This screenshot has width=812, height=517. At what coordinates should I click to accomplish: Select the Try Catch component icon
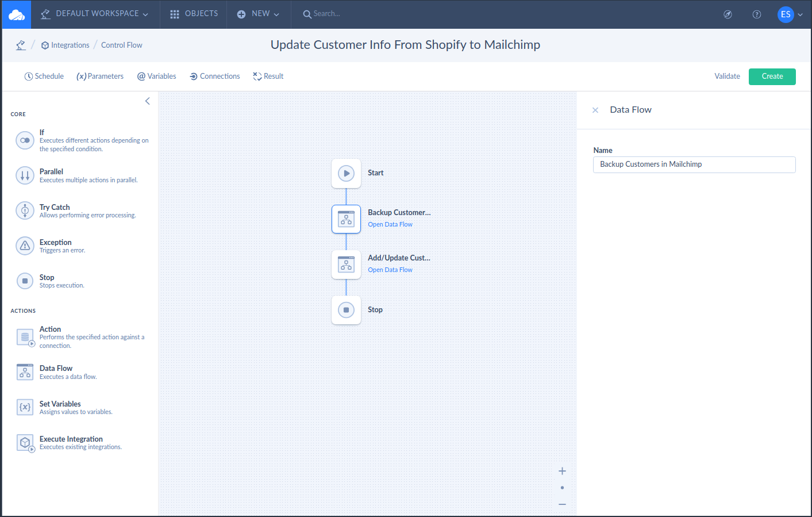25,211
